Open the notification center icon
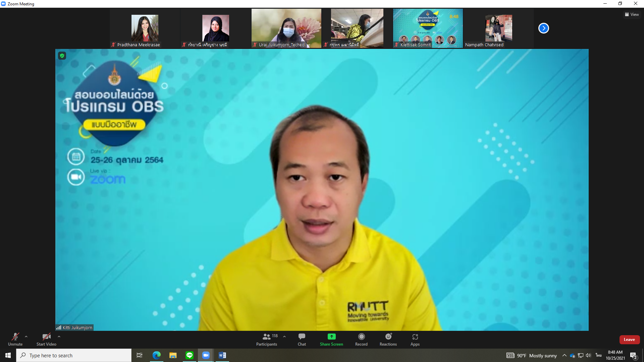 [x=634, y=356]
